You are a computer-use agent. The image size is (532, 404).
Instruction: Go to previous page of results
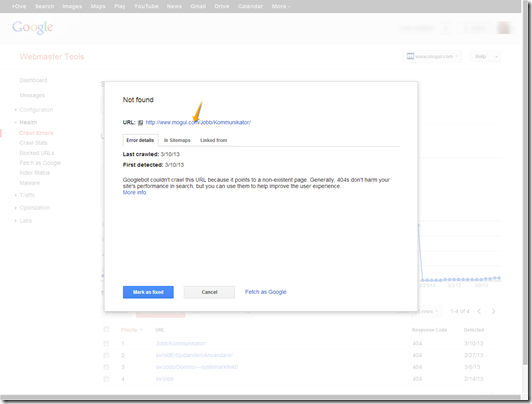(x=479, y=311)
